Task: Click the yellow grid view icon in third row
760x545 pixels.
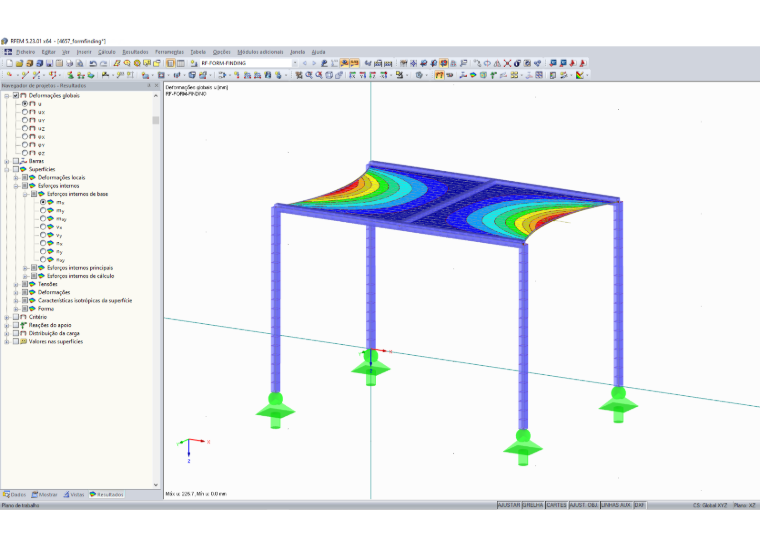Action: [x=514, y=75]
